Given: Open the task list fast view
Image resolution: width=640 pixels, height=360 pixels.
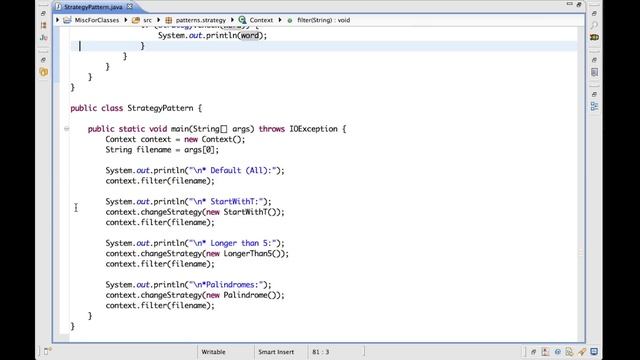Looking at the screenshot, I should pyautogui.click(x=594, y=72).
